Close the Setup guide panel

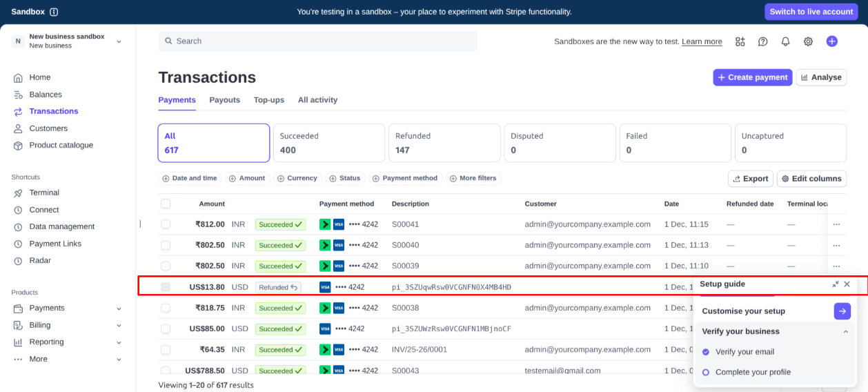coord(847,284)
